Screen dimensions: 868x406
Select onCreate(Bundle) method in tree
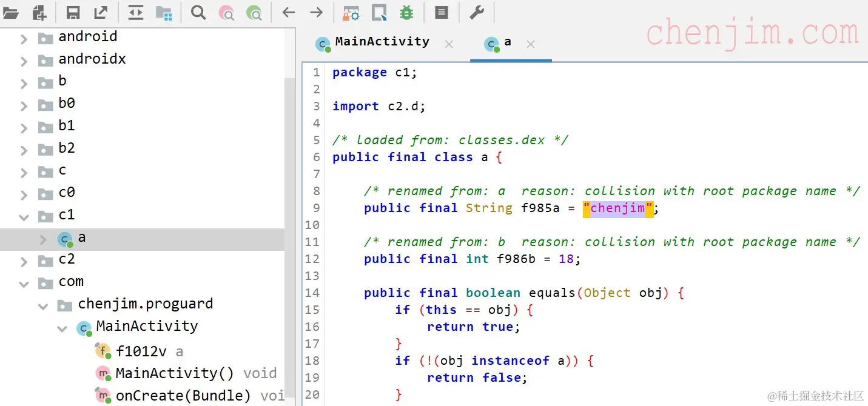189,396
